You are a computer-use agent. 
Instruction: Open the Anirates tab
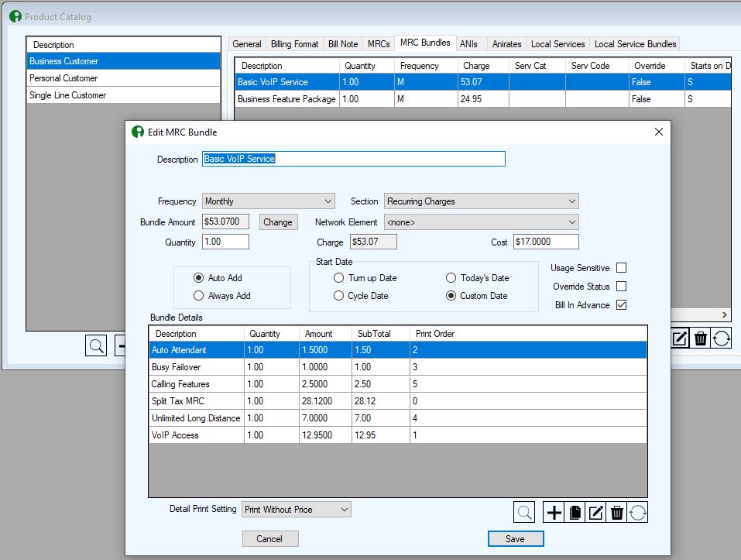click(x=506, y=44)
